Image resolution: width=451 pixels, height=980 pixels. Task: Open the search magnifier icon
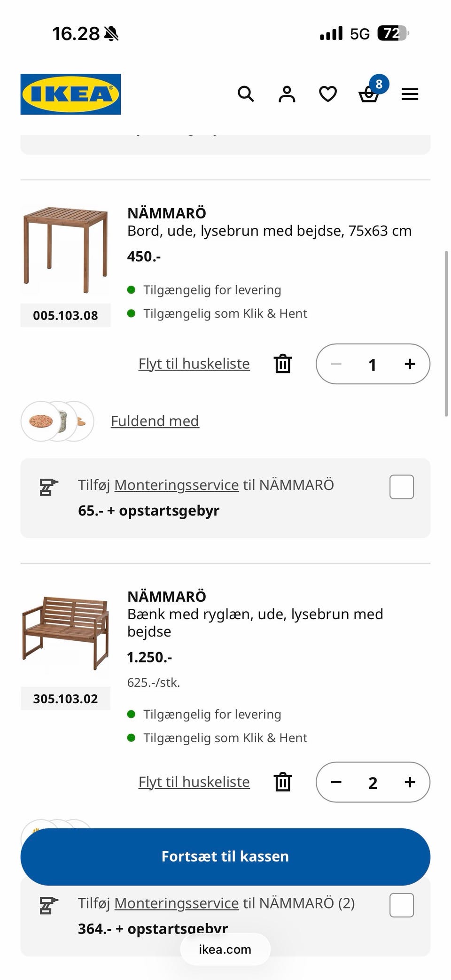(x=246, y=94)
